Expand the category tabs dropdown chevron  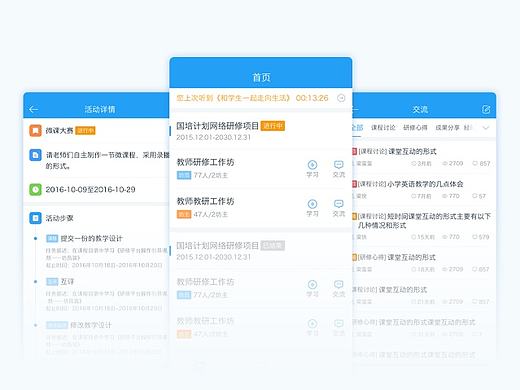pyautogui.click(x=486, y=128)
